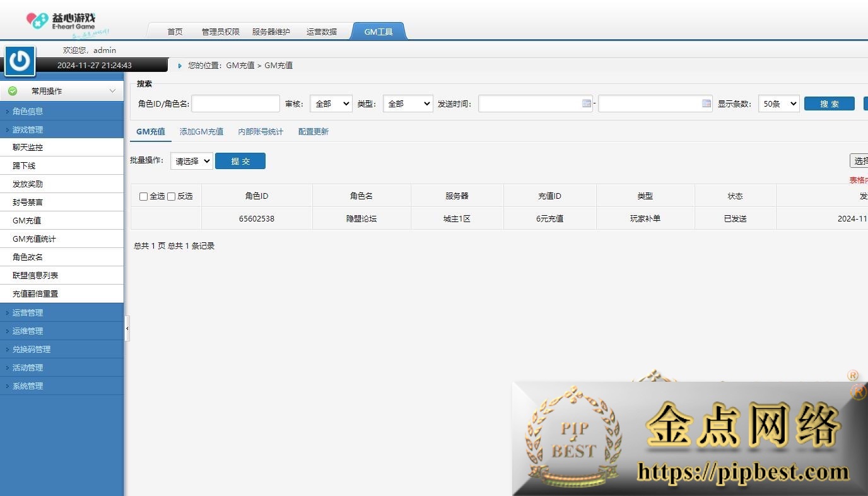868x496 pixels.
Task: Click server cell 城主1区
Action: pyautogui.click(x=457, y=218)
